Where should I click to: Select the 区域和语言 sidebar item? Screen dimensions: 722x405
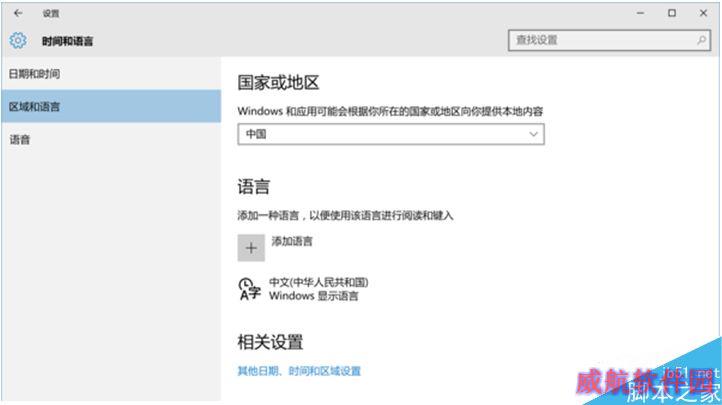point(111,106)
